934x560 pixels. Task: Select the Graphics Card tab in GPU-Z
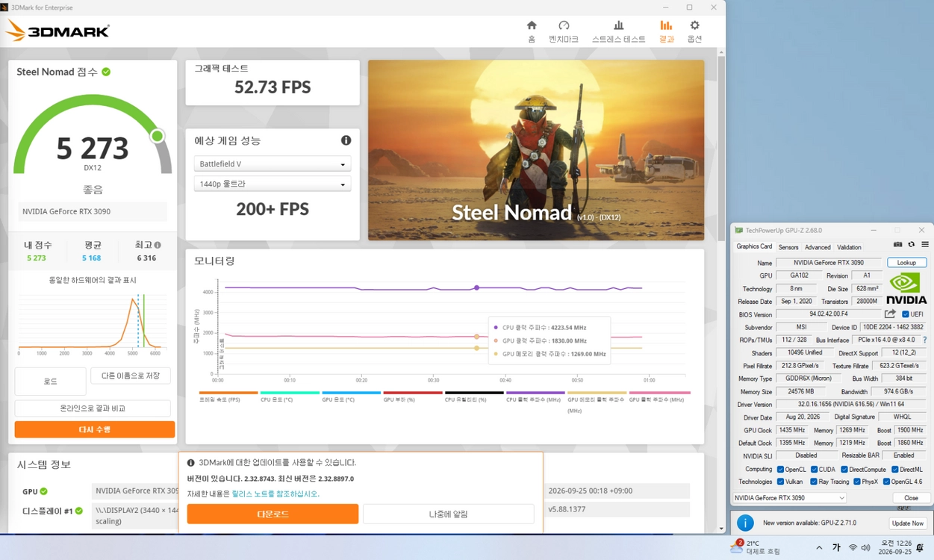click(x=754, y=246)
